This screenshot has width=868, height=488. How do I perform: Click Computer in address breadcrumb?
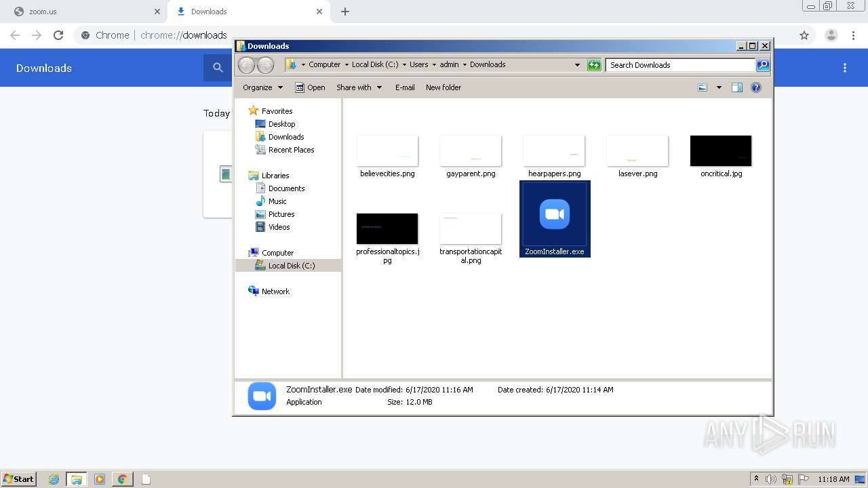pos(324,65)
